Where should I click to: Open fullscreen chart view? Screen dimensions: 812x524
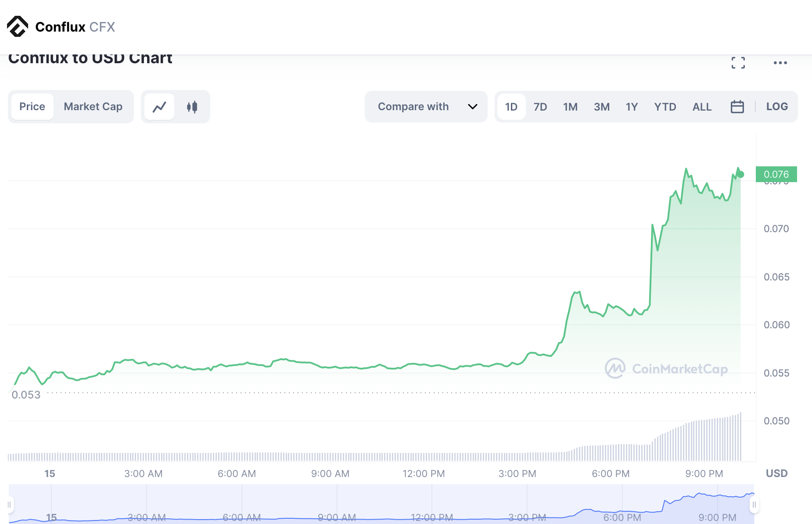click(x=738, y=63)
